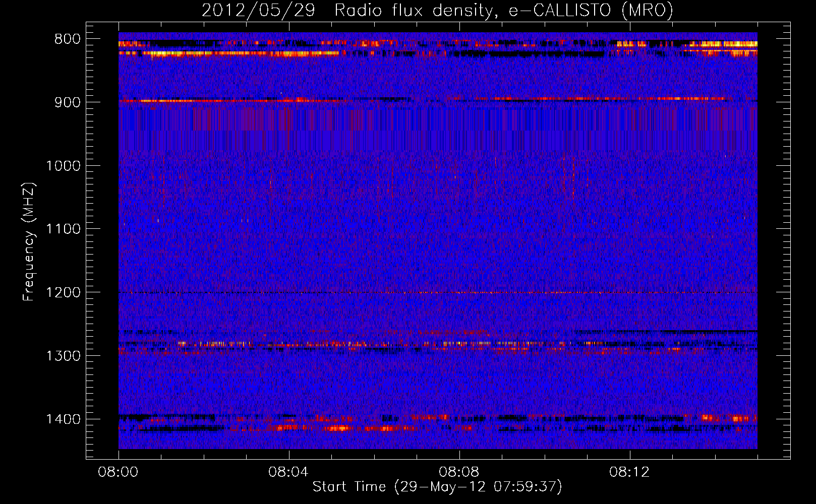This screenshot has width=816, height=504.
Task: Click the 08:04 time tick label
Action: coord(289,472)
